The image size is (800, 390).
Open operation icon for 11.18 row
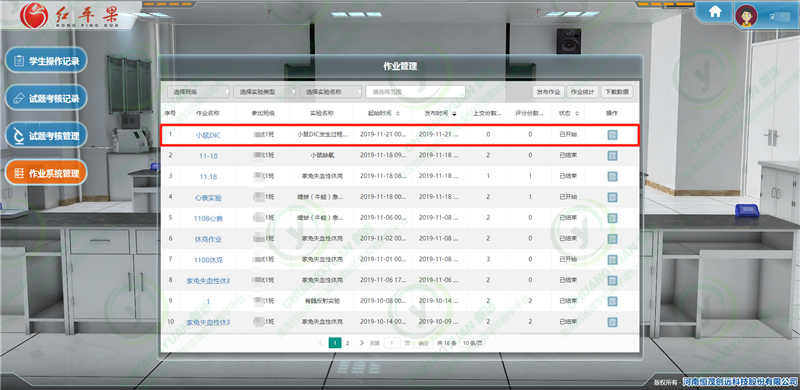612,176
